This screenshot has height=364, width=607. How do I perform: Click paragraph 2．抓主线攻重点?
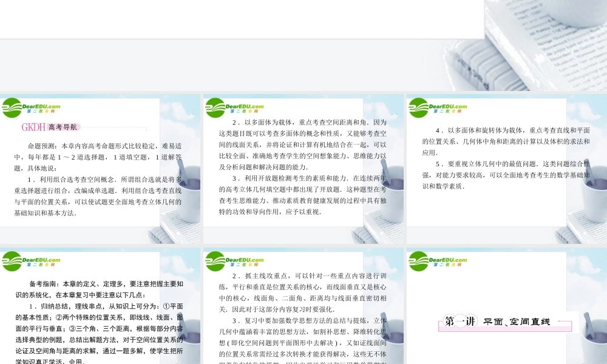pyautogui.click(x=303, y=292)
